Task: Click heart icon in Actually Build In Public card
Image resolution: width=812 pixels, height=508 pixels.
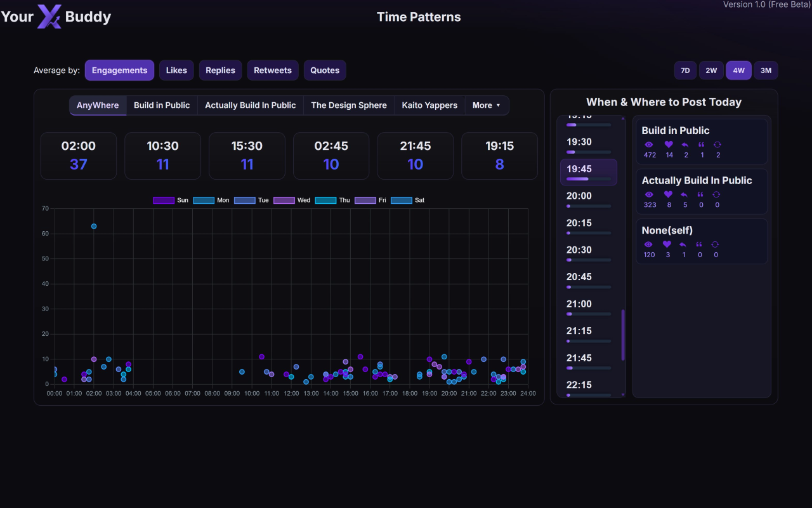Action: pyautogui.click(x=668, y=195)
